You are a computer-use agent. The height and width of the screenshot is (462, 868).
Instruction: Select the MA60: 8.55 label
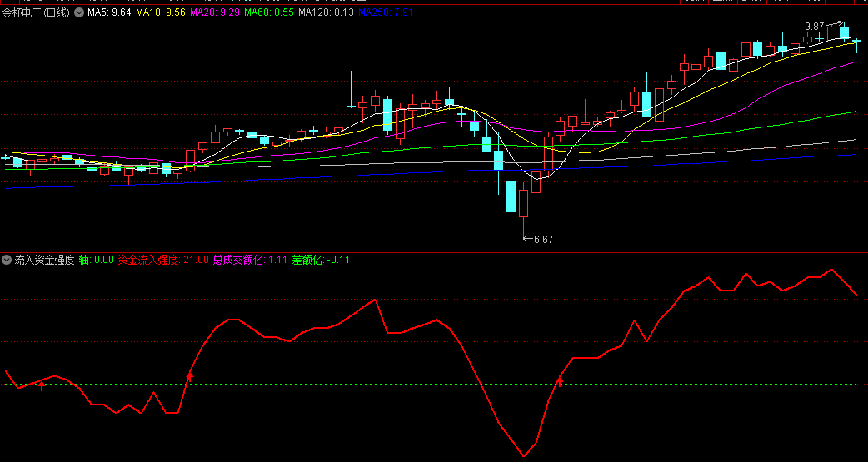coord(269,12)
